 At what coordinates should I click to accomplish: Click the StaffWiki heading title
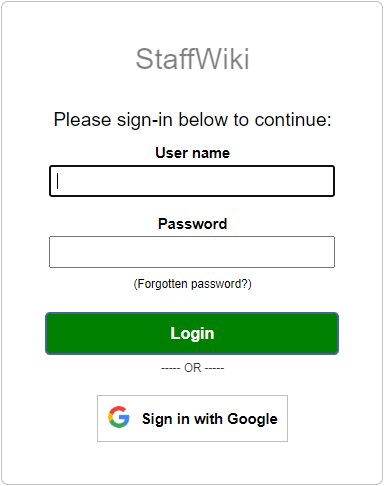coord(192,59)
